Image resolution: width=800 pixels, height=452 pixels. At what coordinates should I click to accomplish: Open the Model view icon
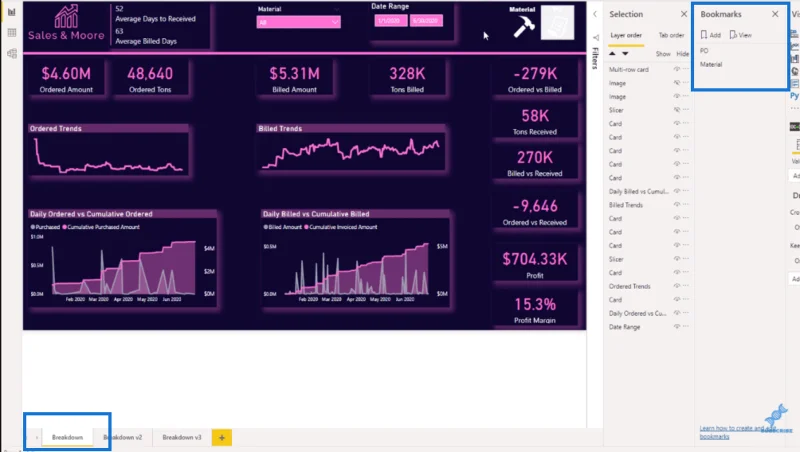[x=12, y=54]
